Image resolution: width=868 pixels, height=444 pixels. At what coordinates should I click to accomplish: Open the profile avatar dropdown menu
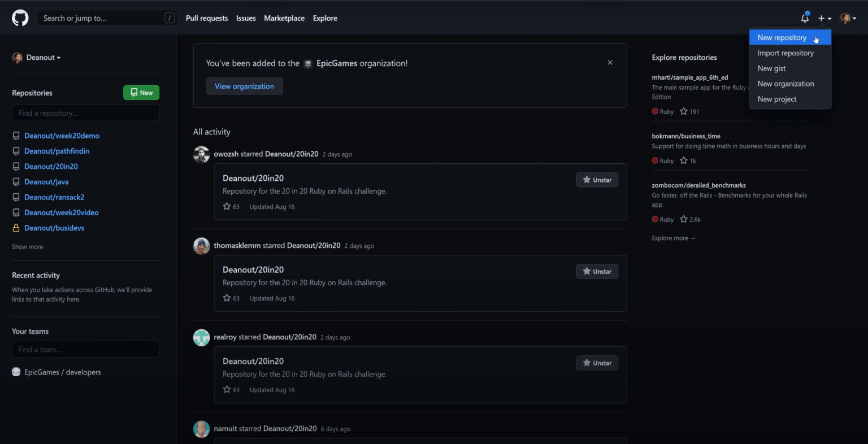848,19
